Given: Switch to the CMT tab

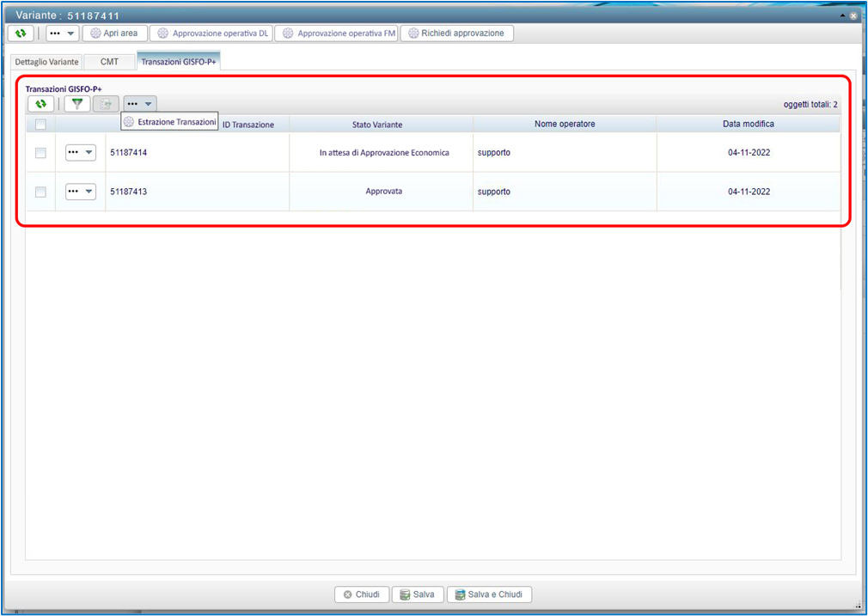Looking at the screenshot, I should (109, 62).
